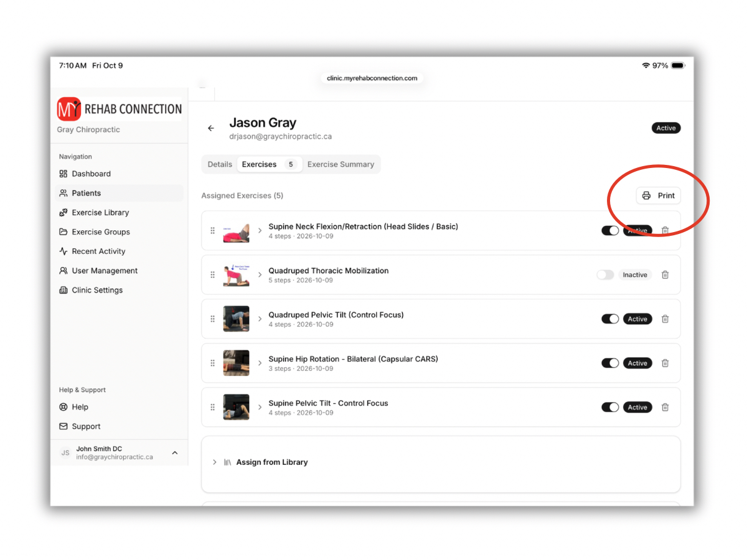Disable the Supine Hip Rotation toggle
Viewport: 747px width, 560px height.
(610, 363)
